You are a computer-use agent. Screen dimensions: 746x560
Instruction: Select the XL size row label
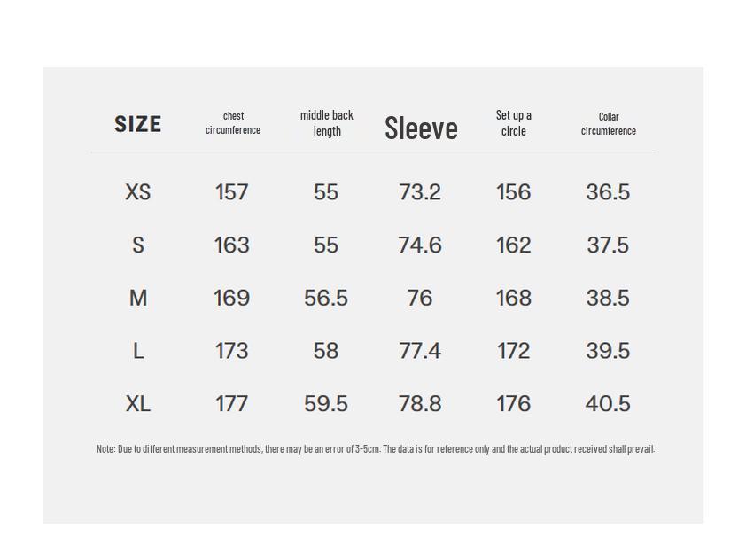138,404
